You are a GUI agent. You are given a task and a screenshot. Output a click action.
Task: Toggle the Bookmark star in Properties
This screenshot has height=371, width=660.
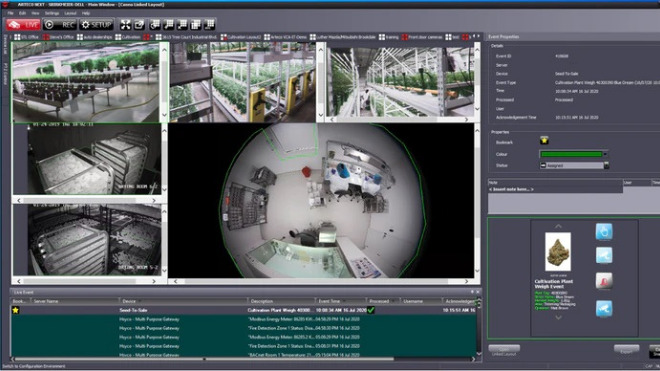pyautogui.click(x=544, y=140)
